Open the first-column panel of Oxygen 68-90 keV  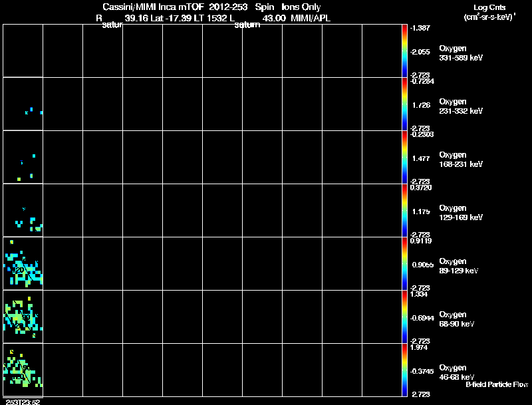pyautogui.click(x=23, y=317)
